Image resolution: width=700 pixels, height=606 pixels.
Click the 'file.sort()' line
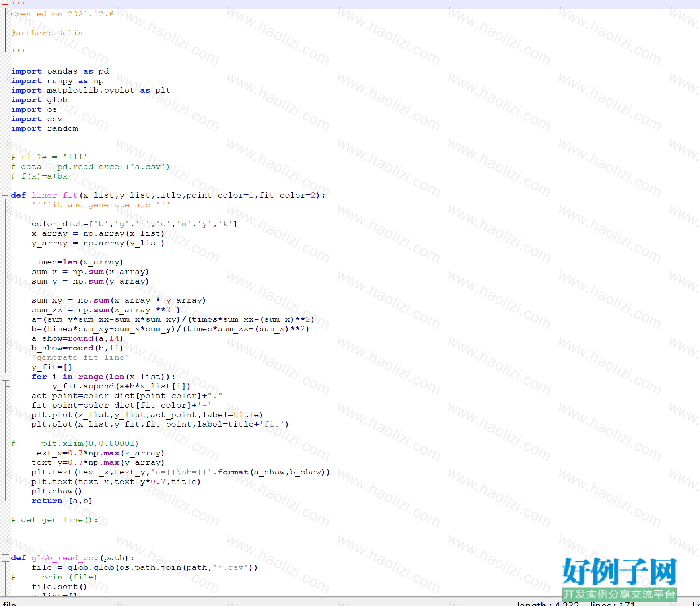(59, 587)
